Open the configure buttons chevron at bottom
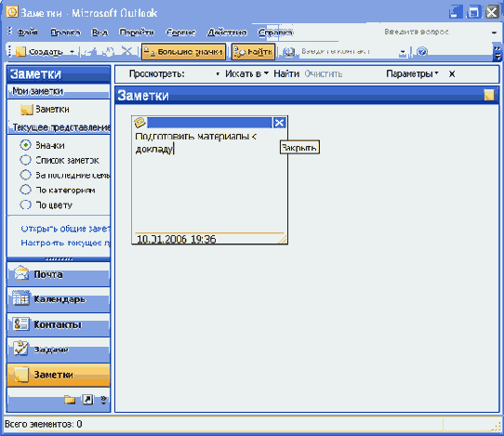 click(x=103, y=400)
